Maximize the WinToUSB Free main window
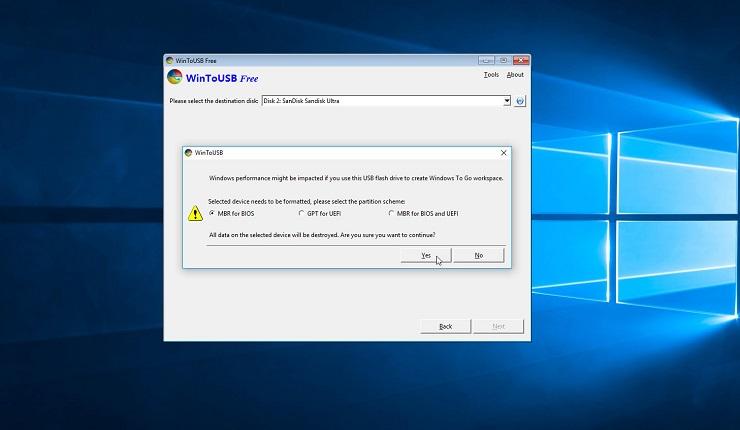740x430 pixels. click(503, 60)
